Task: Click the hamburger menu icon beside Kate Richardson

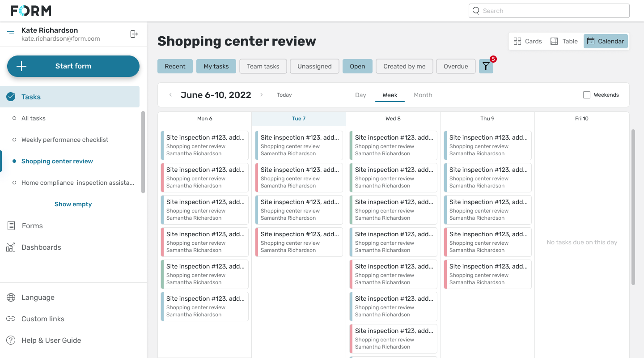Action: tap(11, 34)
